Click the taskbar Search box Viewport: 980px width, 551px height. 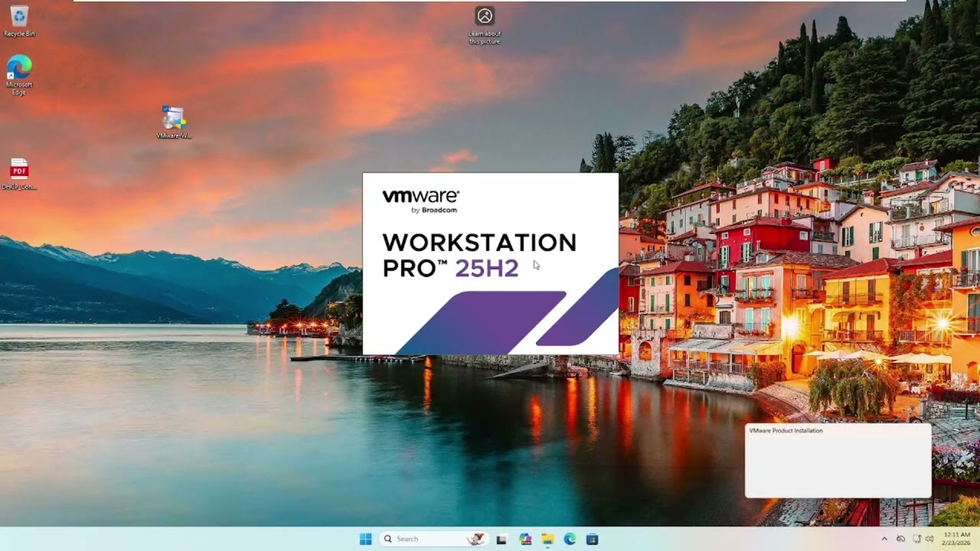(x=434, y=539)
